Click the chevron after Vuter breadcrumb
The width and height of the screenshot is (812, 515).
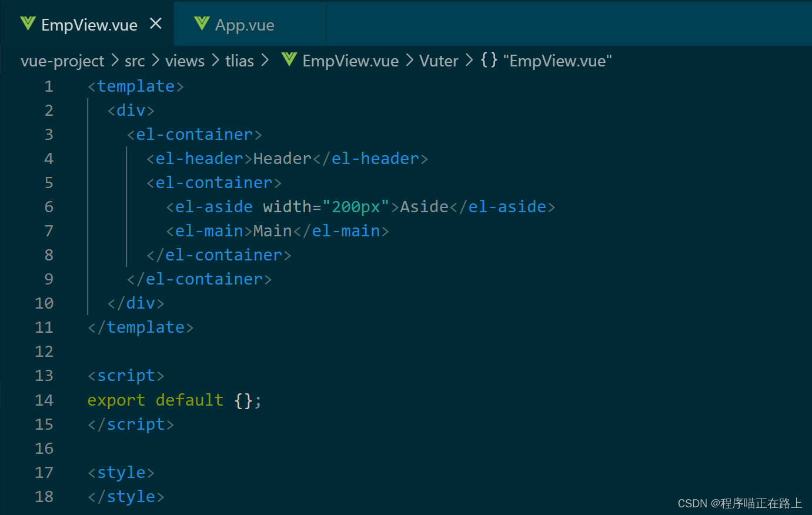click(x=469, y=61)
